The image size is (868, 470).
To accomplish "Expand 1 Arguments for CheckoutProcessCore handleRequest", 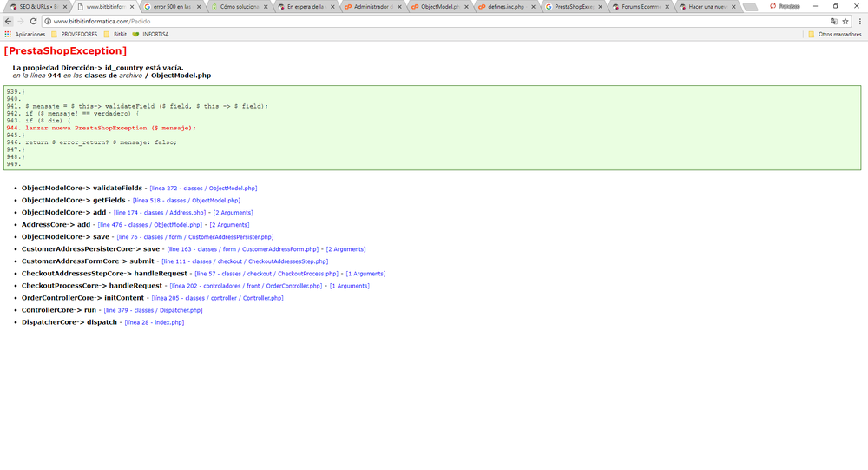I will tap(349, 286).
